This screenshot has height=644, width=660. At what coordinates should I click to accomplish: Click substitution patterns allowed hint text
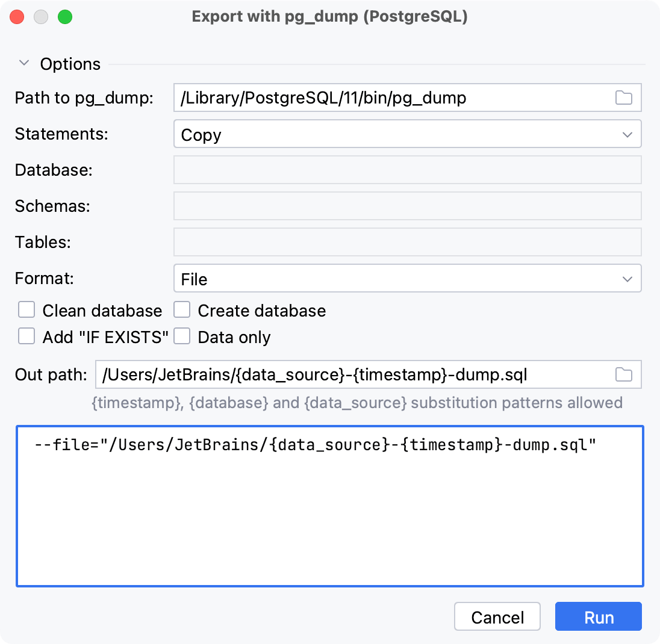357,403
